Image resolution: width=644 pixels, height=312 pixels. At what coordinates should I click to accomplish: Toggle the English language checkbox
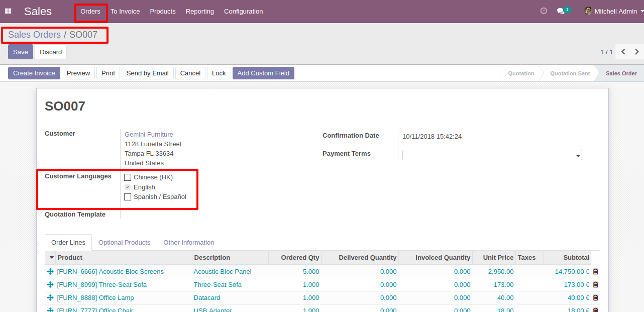[x=128, y=187]
